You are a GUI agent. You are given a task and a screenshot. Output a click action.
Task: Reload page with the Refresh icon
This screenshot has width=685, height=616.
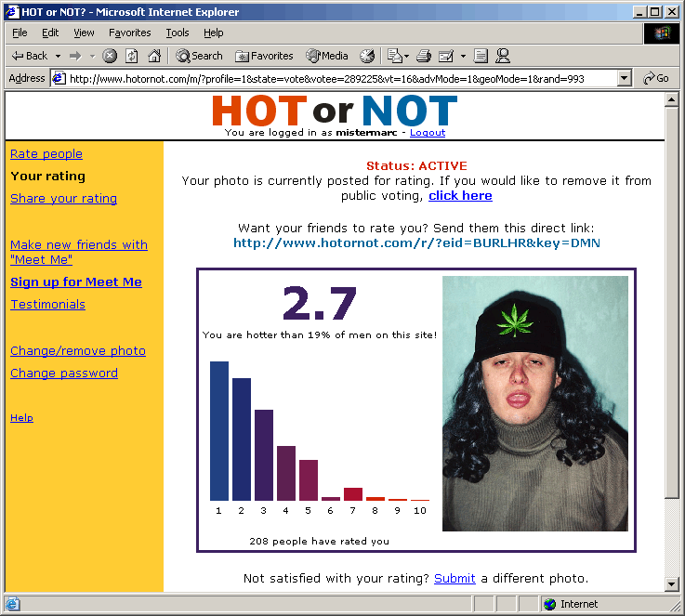tap(131, 56)
